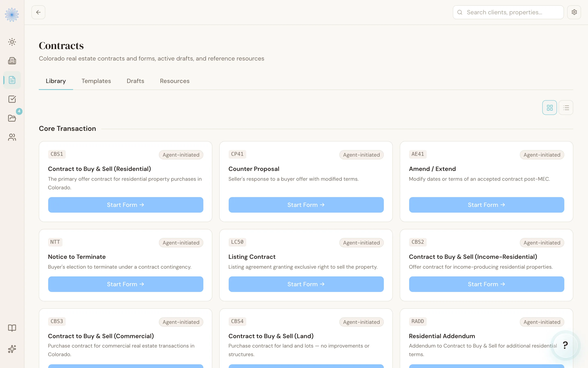Start Form for Contract to Buy & Sell (Residential)
Screen dimensions: 588x368
(x=126, y=205)
